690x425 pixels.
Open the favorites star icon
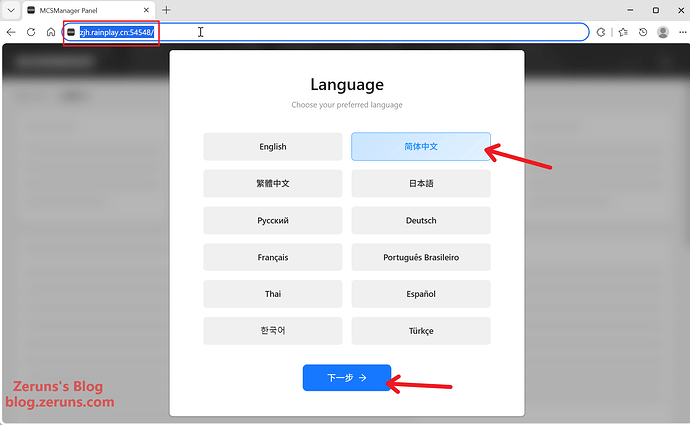[x=623, y=32]
